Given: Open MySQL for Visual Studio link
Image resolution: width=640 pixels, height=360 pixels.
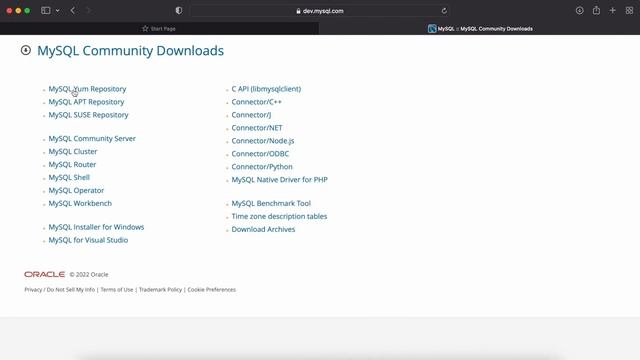Looking at the screenshot, I should coord(88,240).
